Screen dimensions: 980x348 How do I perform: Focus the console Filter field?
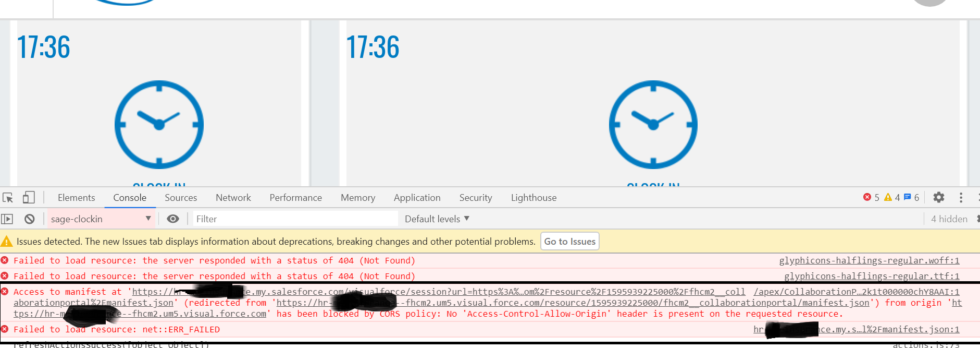295,219
